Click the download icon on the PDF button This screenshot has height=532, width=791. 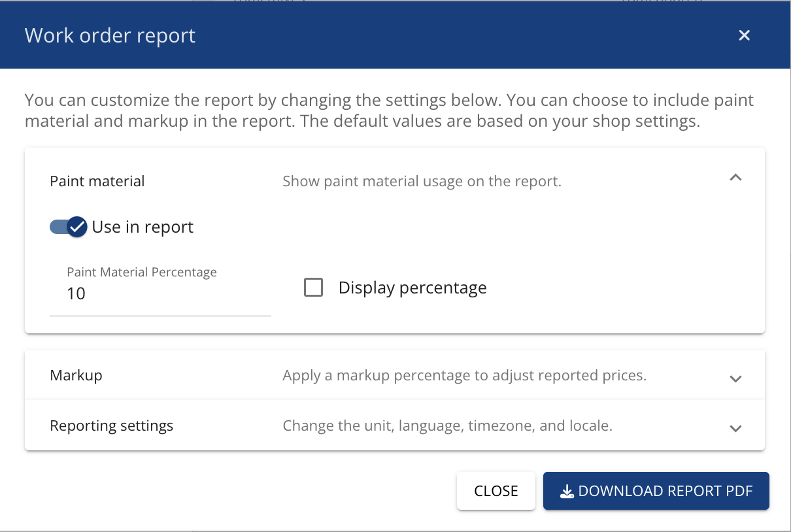(567, 491)
